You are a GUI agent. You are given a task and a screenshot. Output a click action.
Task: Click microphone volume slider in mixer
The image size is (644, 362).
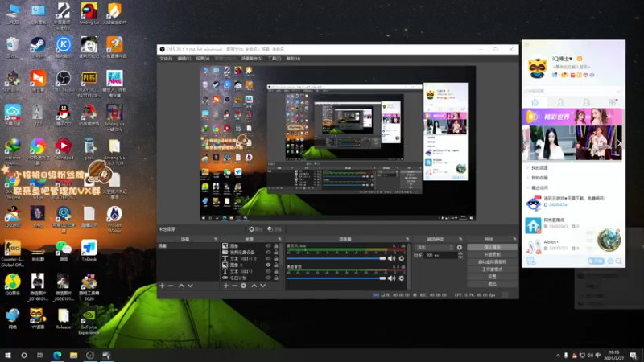click(336, 258)
